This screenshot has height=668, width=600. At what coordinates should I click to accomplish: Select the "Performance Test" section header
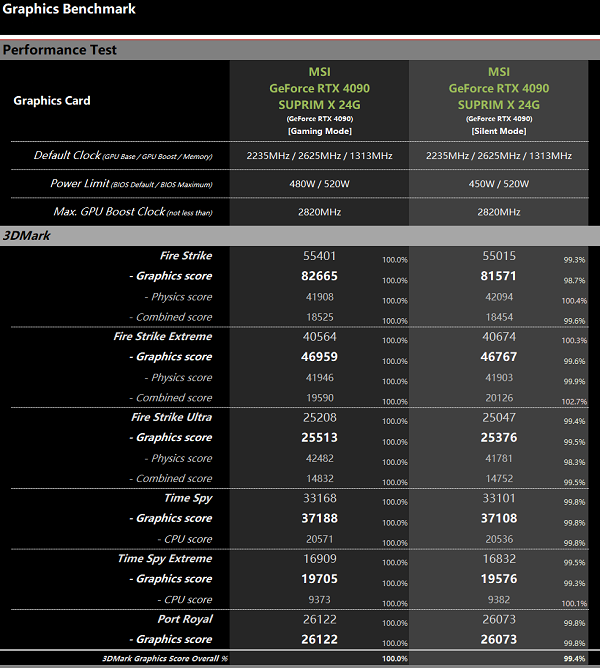click(x=60, y=50)
